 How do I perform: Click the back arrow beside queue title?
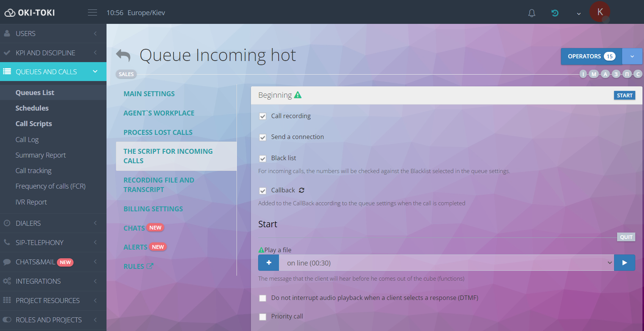click(x=123, y=56)
